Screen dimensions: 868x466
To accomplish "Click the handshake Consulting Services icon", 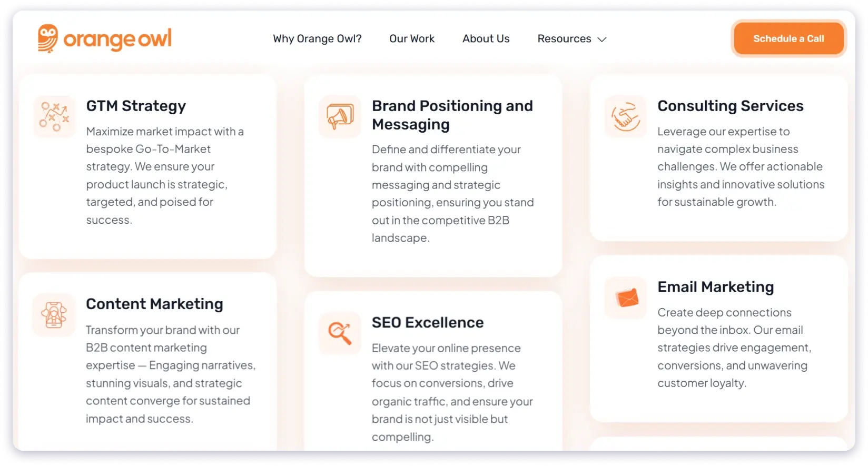I will tap(625, 116).
